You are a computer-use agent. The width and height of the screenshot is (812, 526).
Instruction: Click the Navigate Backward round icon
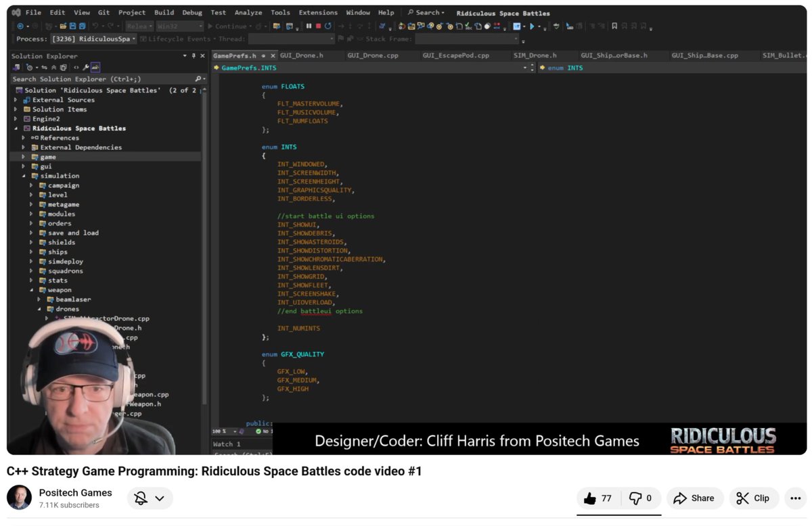pos(20,26)
